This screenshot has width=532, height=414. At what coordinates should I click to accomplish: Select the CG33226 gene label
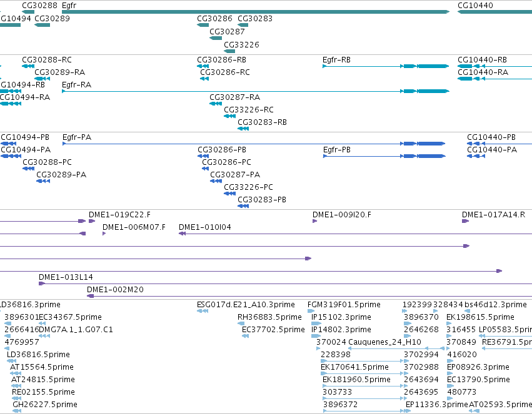[241, 45]
